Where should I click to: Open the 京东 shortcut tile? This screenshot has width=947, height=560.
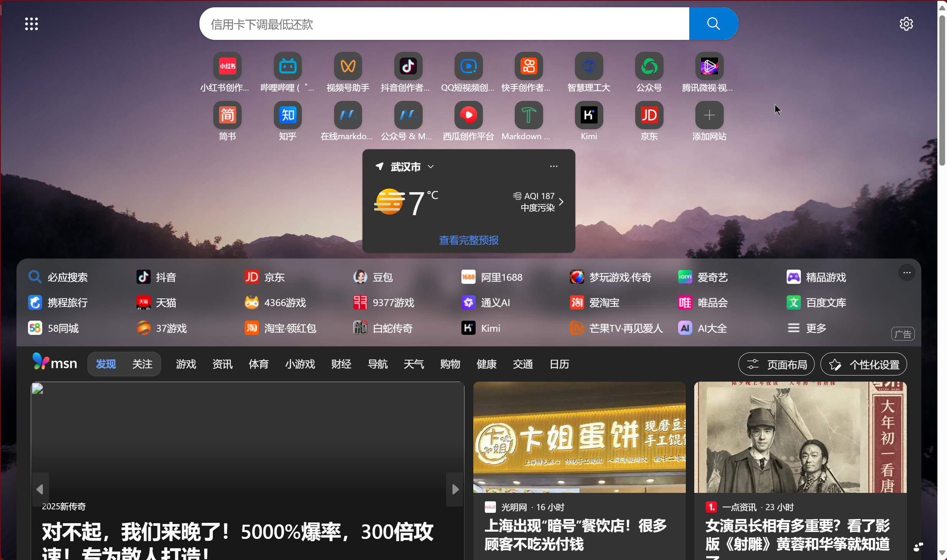click(649, 115)
